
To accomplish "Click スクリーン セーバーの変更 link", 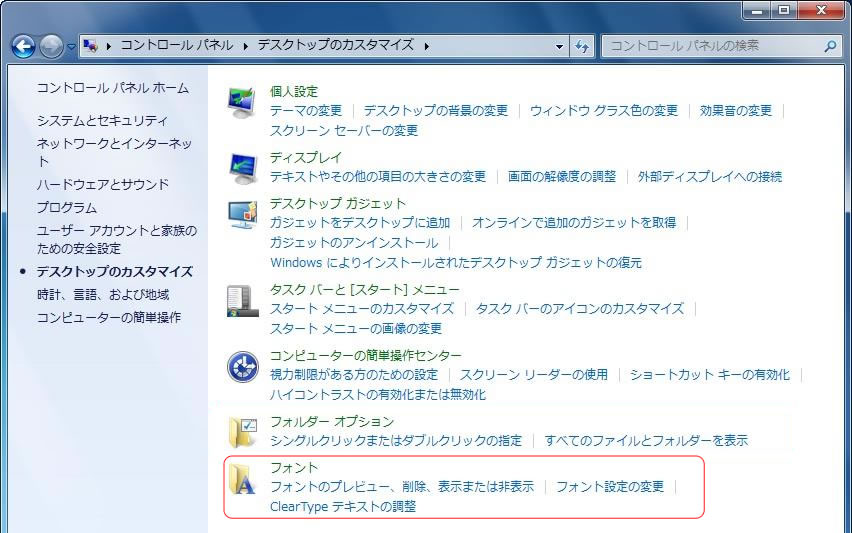I will click(x=344, y=130).
